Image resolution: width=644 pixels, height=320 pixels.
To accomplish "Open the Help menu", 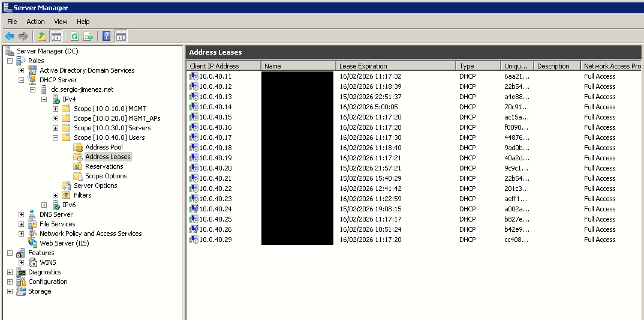I will (83, 22).
